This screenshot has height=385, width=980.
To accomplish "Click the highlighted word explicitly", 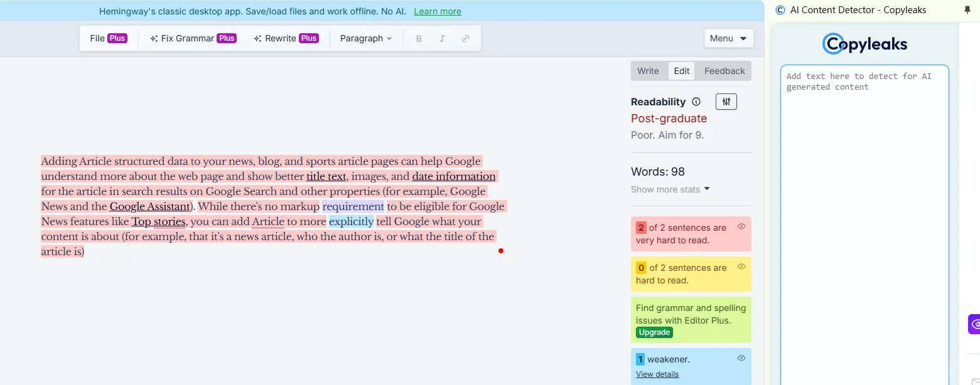I will (x=351, y=221).
